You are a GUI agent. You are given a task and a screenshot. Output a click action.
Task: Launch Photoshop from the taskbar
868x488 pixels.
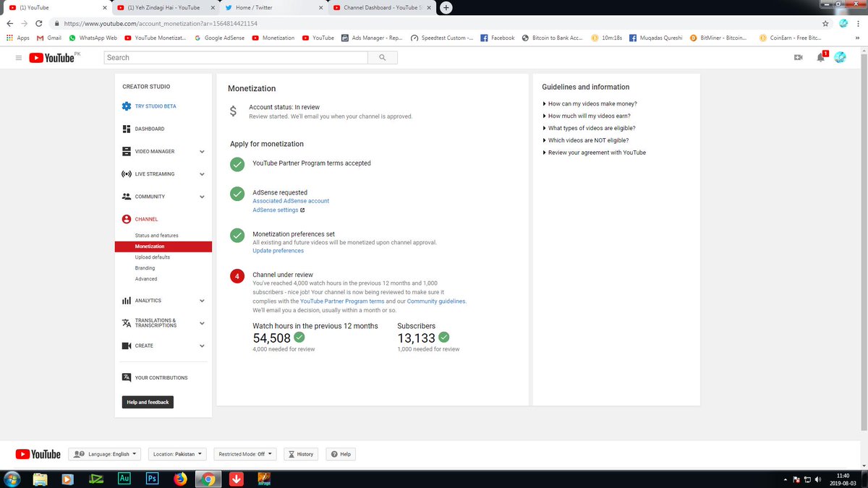click(152, 479)
